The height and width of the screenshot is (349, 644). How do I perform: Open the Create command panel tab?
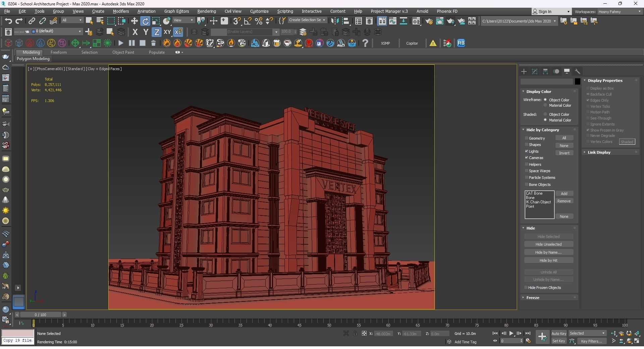(524, 71)
